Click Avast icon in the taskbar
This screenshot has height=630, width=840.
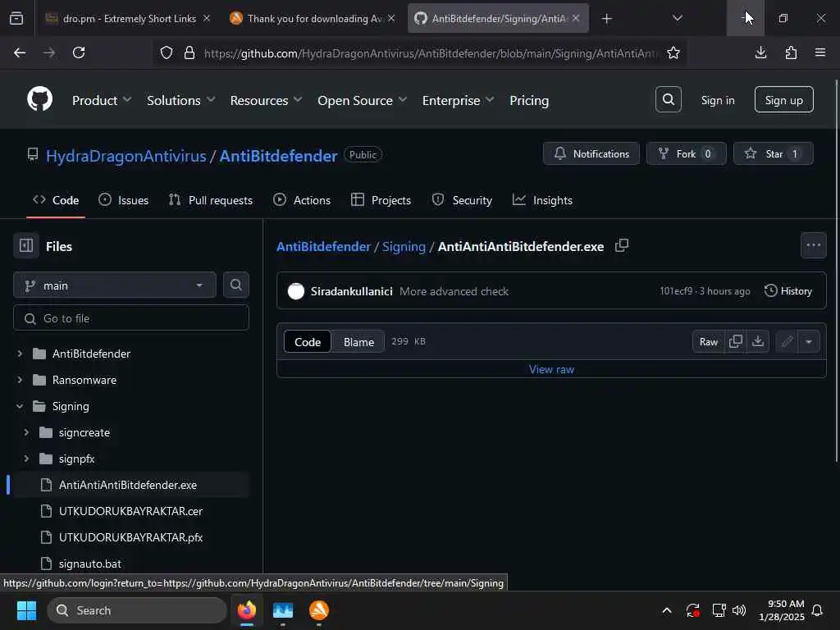click(x=319, y=610)
